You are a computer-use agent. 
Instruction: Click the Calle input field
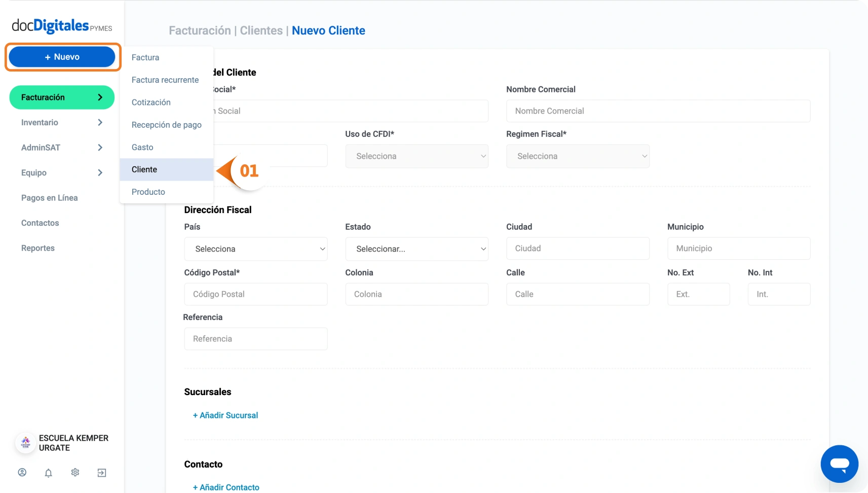coord(578,294)
